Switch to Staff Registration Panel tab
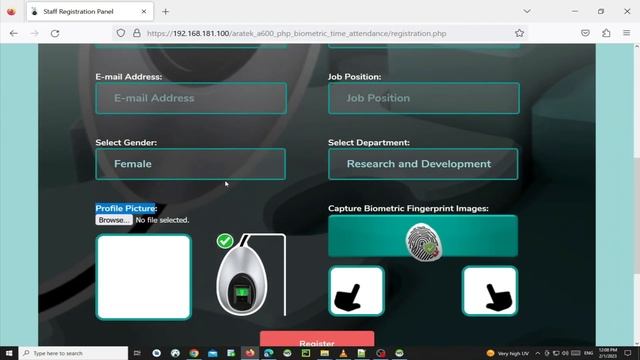Viewport: 640px width, 360px height. (90, 11)
